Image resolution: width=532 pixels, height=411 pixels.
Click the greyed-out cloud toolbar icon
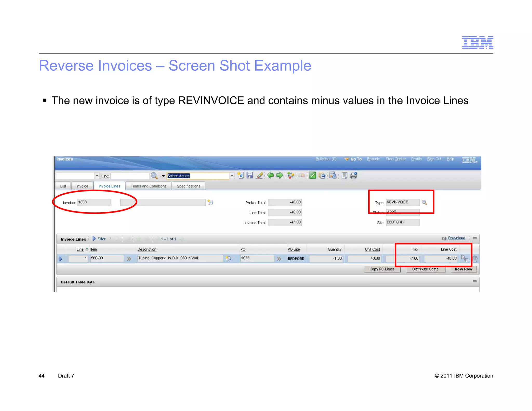pos(302,175)
